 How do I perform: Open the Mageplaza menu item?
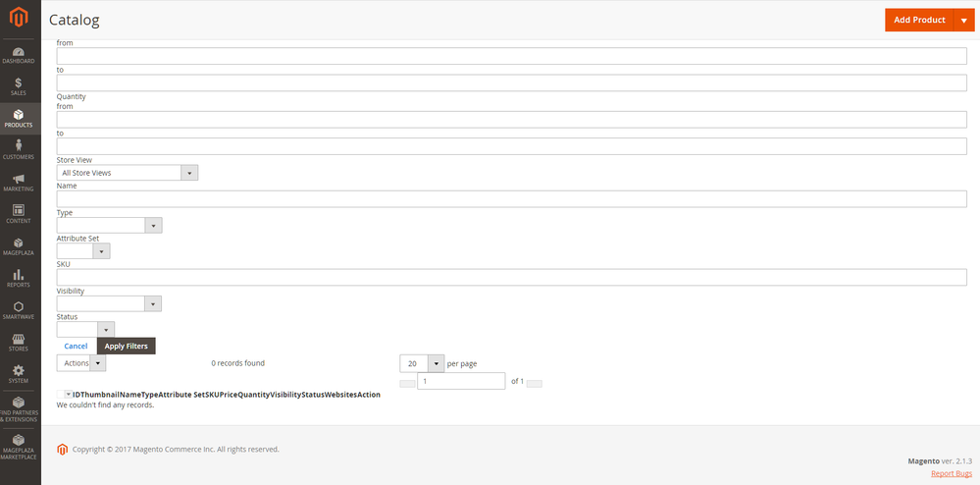20,245
